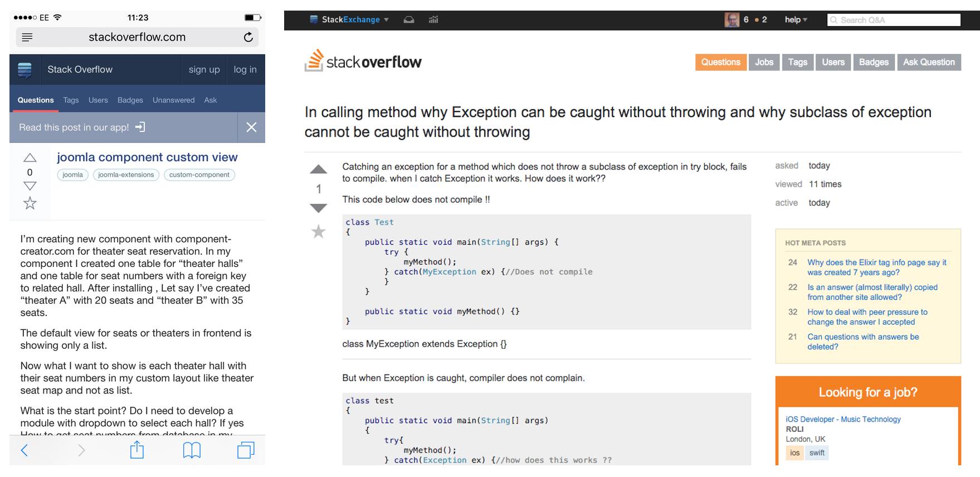Image resolution: width=980 pixels, height=477 pixels.
Task: Open mobile Safari reader menu icon
Action: coord(27,37)
